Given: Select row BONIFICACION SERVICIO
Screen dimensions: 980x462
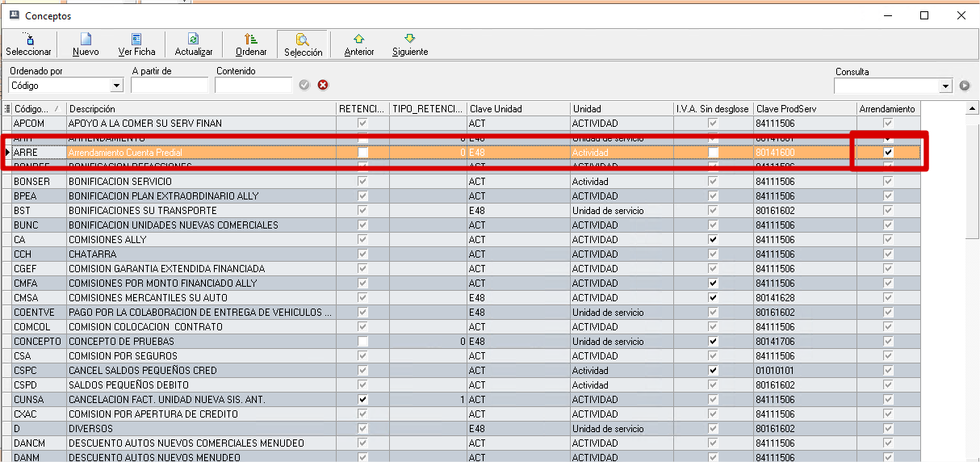Looking at the screenshot, I should [462, 181].
